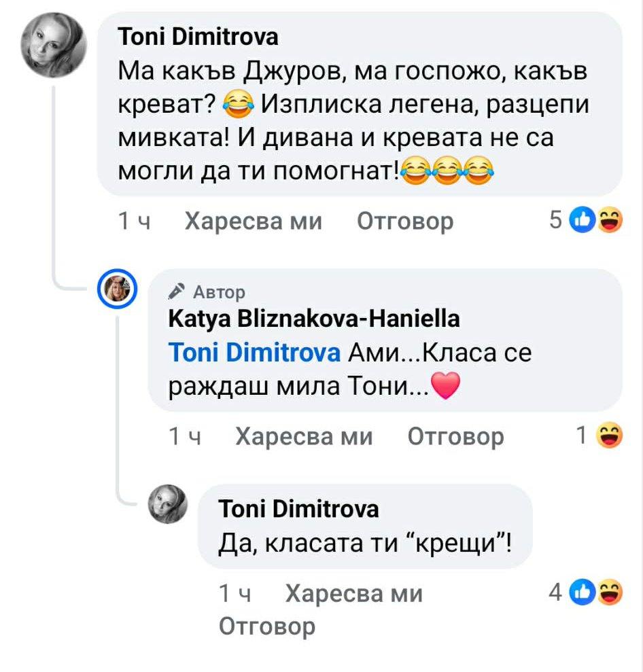
Task: Click Отговор under the last reply
Action: [267, 626]
